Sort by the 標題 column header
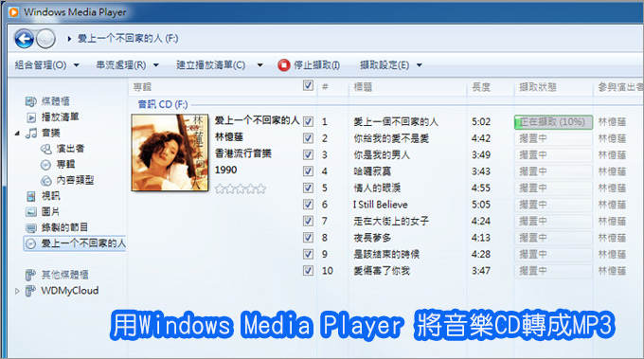 pyautogui.click(x=363, y=87)
